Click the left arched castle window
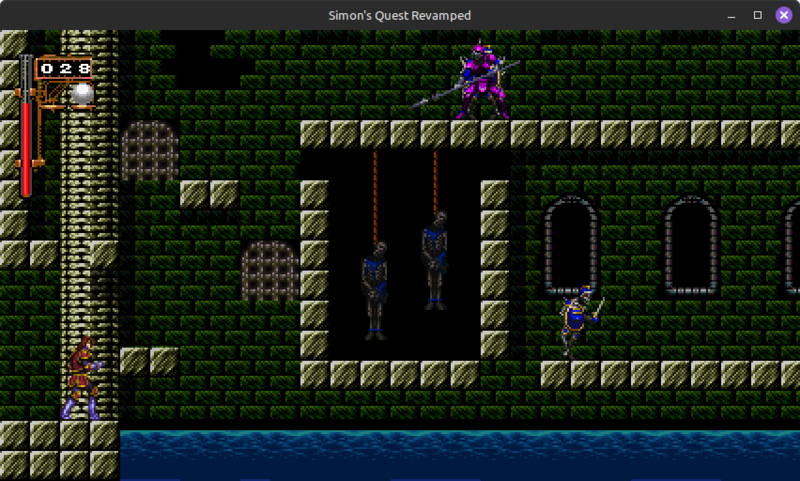Screen dimensions: 800x481 pyautogui.click(x=571, y=245)
